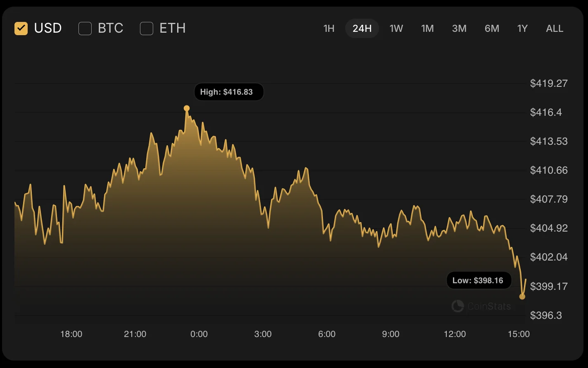Viewport: 588px width, 368px height.
Task: Click the CoinStats logo icon
Action: 458,306
